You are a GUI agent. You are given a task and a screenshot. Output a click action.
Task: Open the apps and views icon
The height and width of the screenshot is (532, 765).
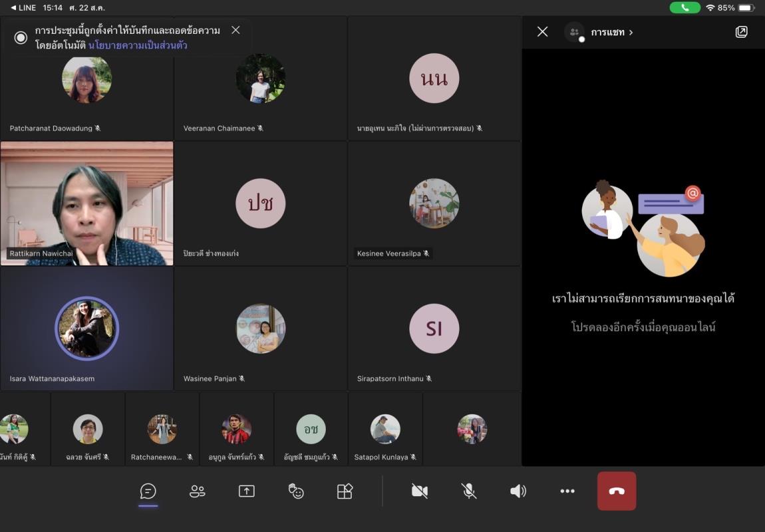(x=345, y=491)
